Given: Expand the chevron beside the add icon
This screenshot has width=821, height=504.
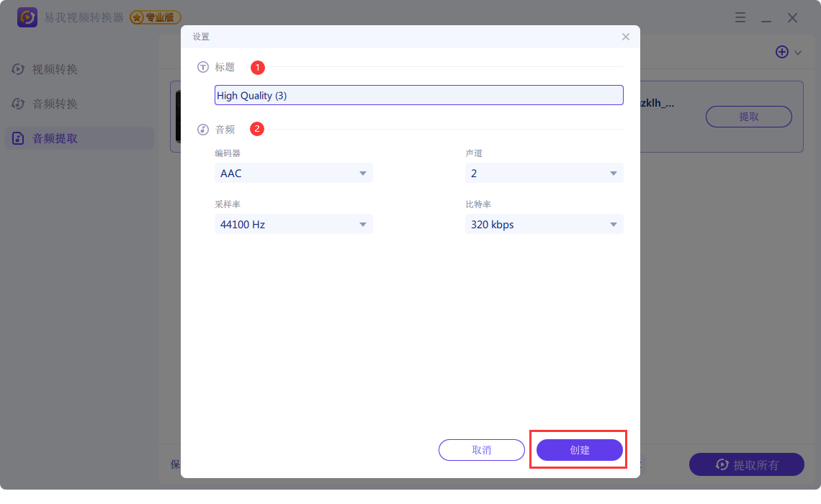Looking at the screenshot, I should [798, 53].
